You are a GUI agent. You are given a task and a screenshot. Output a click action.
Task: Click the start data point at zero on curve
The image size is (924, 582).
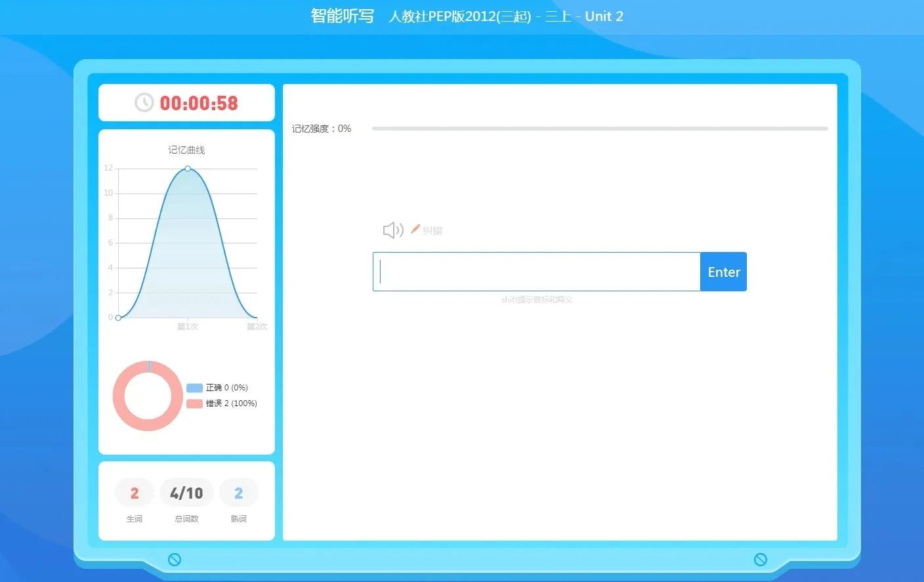118,318
